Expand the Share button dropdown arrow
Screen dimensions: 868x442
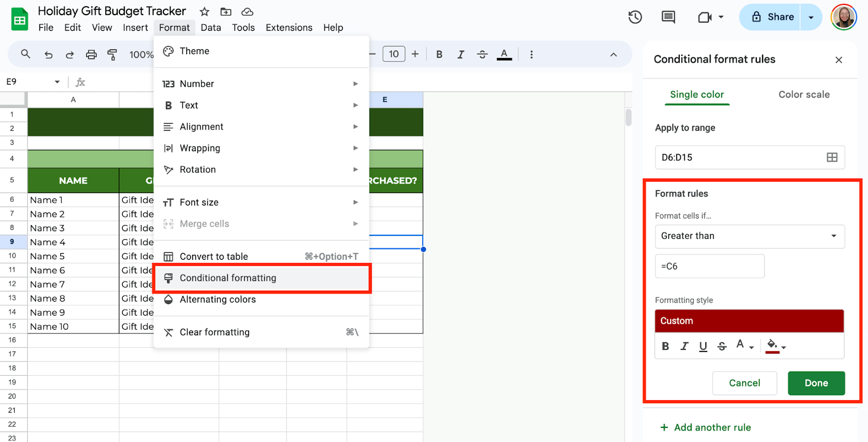pyautogui.click(x=811, y=17)
